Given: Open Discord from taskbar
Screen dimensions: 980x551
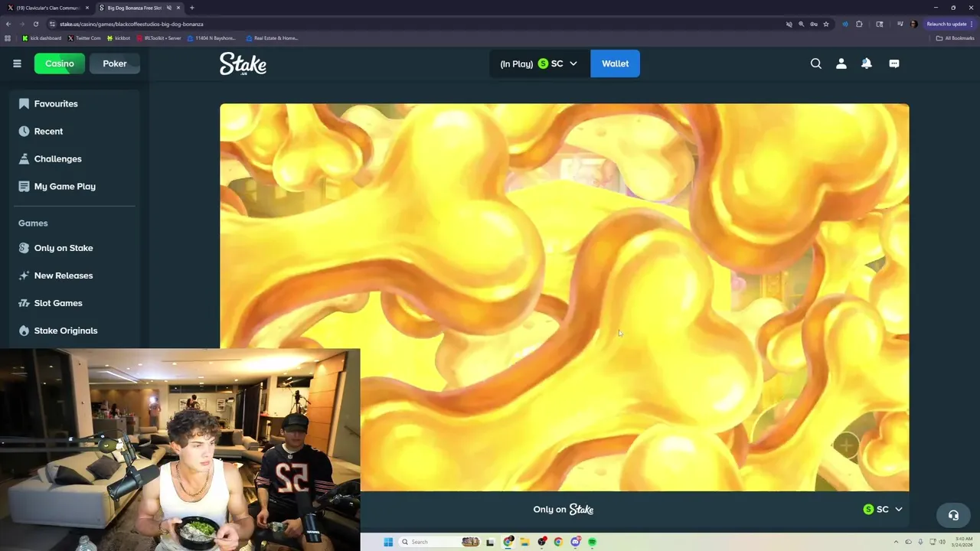Looking at the screenshot, I should tap(576, 542).
